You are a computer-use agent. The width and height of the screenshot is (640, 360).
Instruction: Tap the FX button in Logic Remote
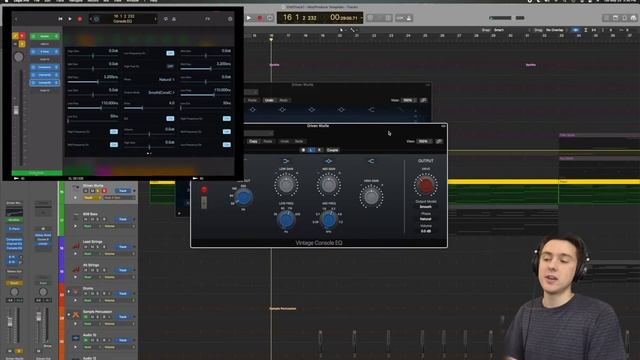pyautogui.click(x=207, y=19)
